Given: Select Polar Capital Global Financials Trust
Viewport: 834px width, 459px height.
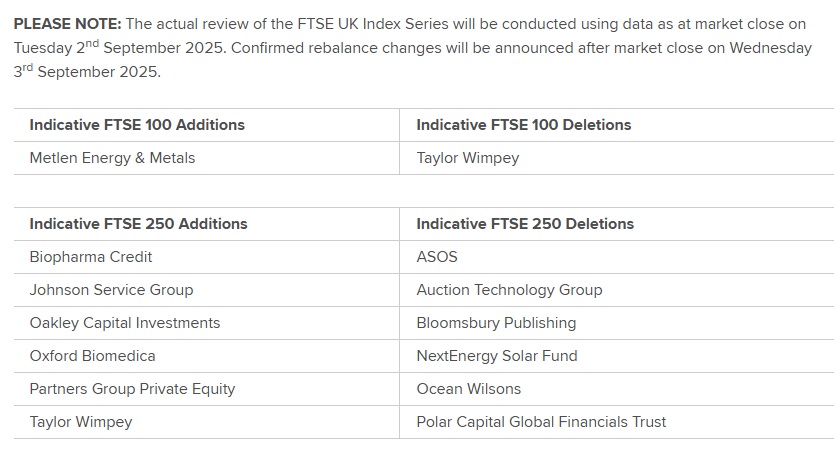Looking at the screenshot, I should click(541, 422).
